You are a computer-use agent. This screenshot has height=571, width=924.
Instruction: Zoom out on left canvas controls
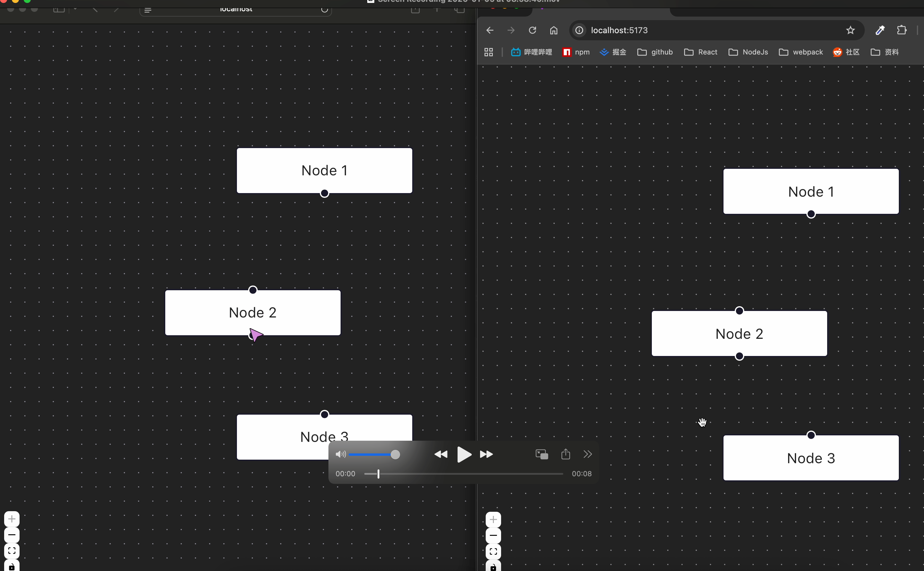[x=12, y=535]
